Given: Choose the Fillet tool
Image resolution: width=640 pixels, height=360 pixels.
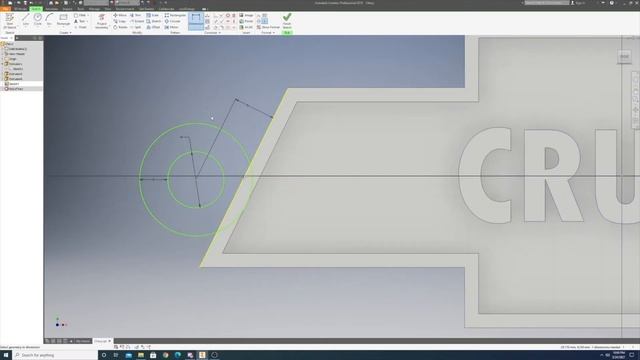Looking at the screenshot, I should tap(80, 15).
